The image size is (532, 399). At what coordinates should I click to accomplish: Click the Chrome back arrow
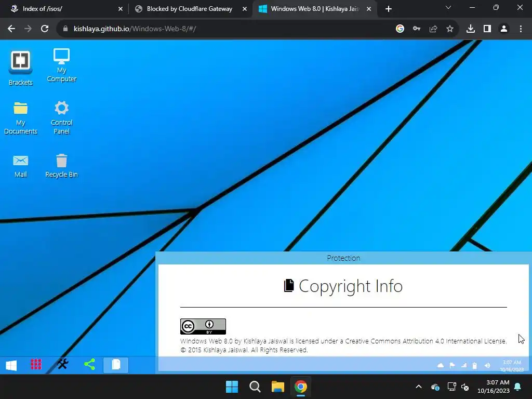pyautogui.click(x=11, y=29)
